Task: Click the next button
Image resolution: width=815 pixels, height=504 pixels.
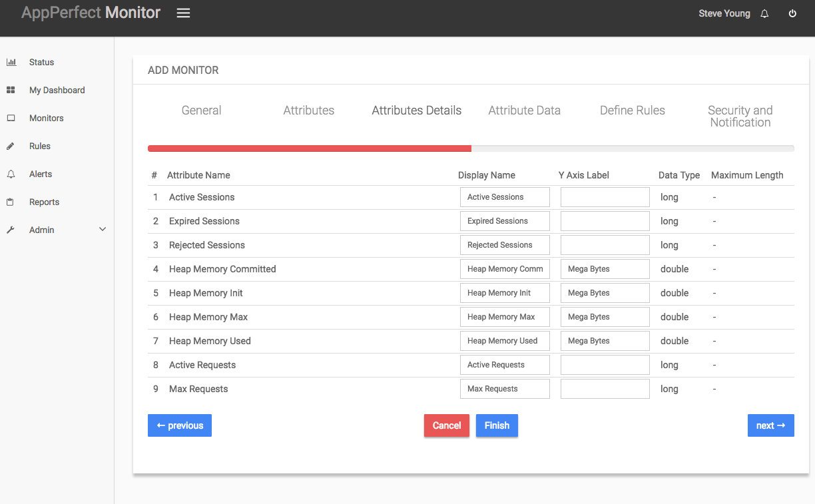Action: click(771, 425)
